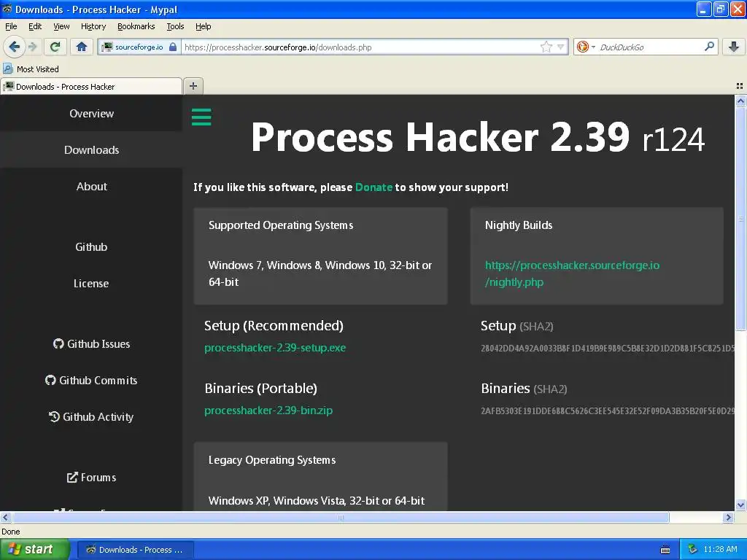Screen dimensions: 747x560
Task: Click the Process Hacker 2.39 heading
Action: pos(477,137)
